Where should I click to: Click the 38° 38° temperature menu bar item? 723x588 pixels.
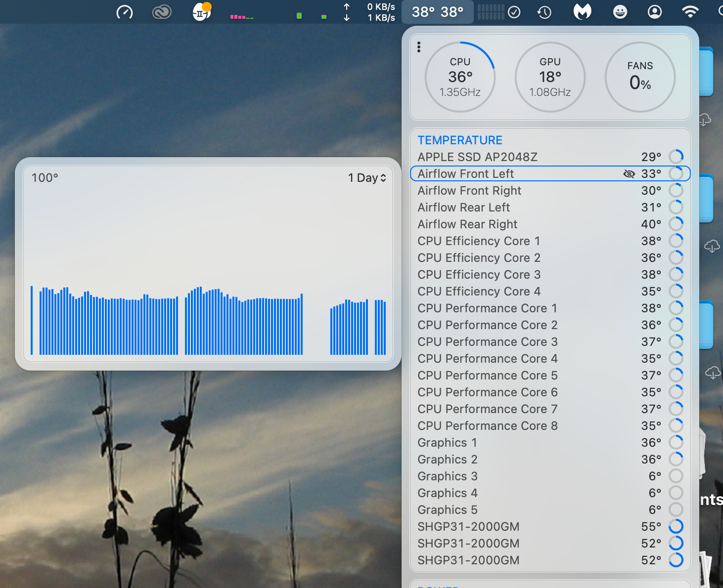click(437, 12)
